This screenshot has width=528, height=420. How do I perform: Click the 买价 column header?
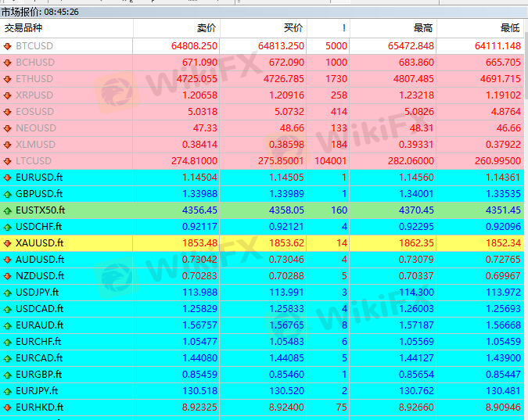(293, 27)
